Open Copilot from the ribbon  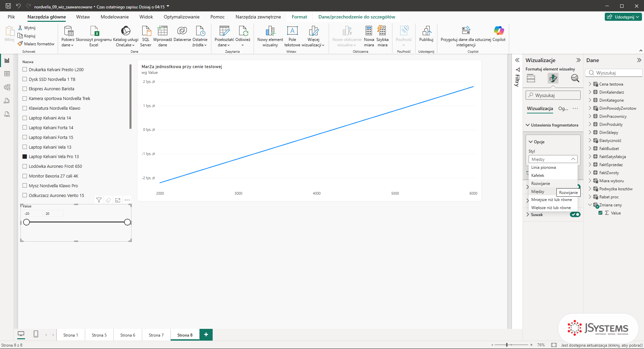coord(499,34)
